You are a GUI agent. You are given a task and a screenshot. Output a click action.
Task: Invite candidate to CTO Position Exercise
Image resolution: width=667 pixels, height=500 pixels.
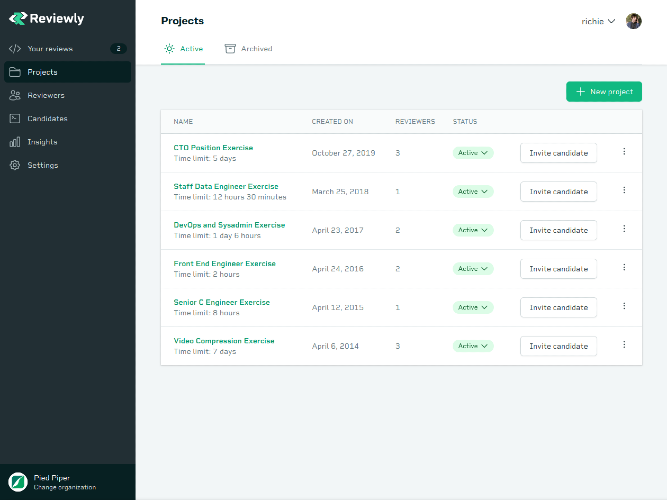(x=558, y=153)
